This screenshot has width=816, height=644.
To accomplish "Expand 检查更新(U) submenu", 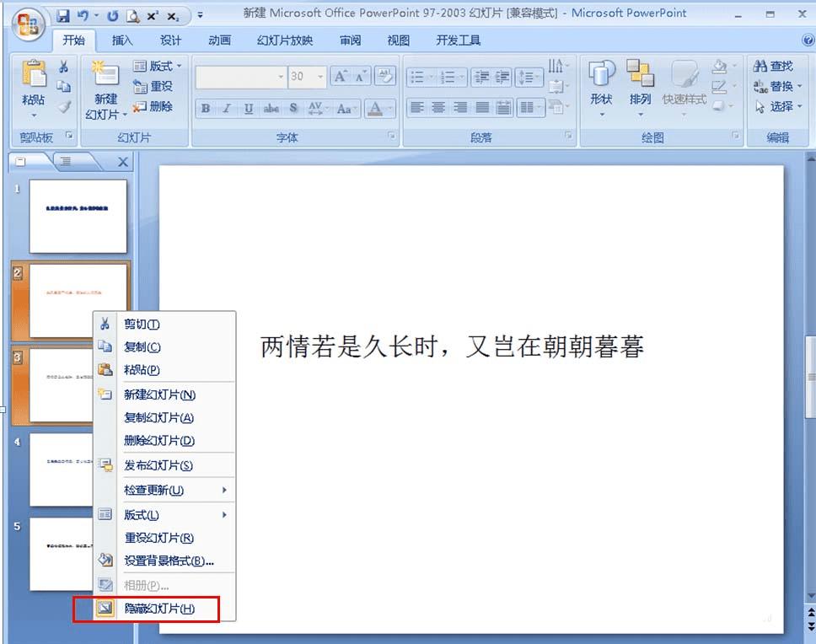I will (x=164, y=490).
